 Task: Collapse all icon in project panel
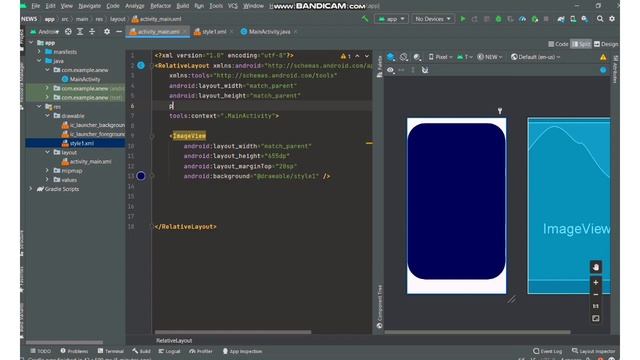(92, 31)
